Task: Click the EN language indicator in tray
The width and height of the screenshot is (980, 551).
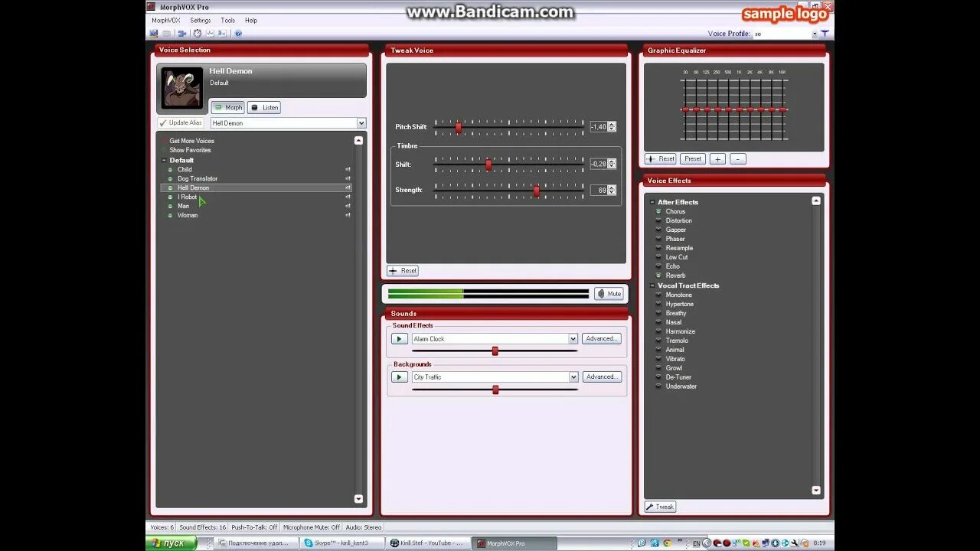Action: pyautogui.click(x=697, y=543)
